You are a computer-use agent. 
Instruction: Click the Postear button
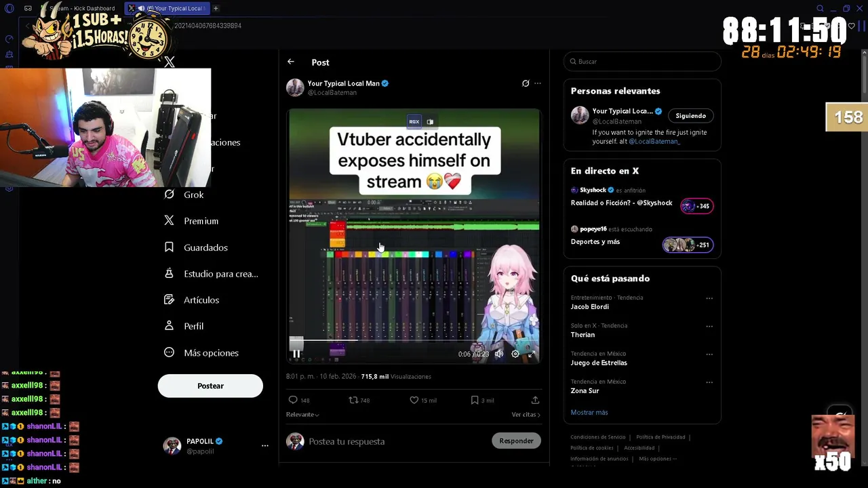point(210,386)
